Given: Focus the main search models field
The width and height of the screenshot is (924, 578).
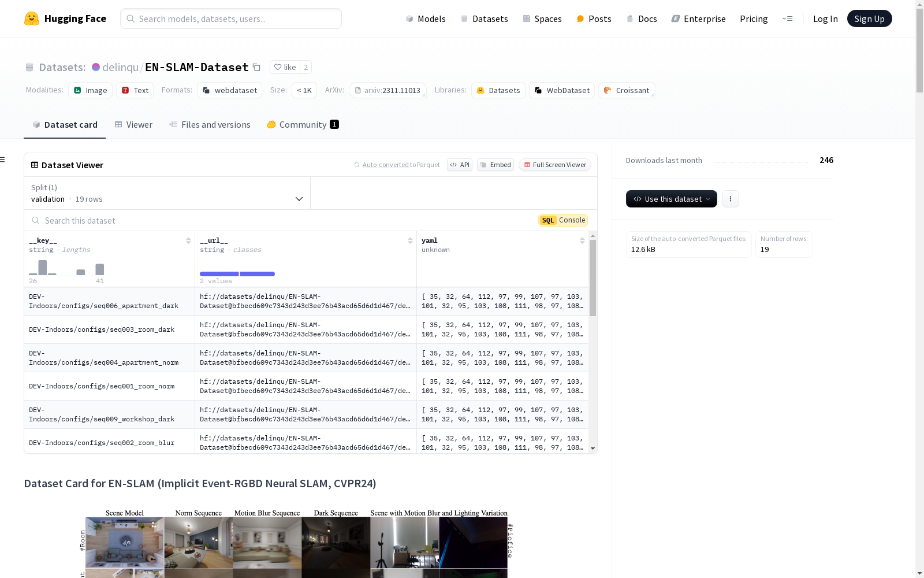Looking at the screenshot, I should (231, 18).
